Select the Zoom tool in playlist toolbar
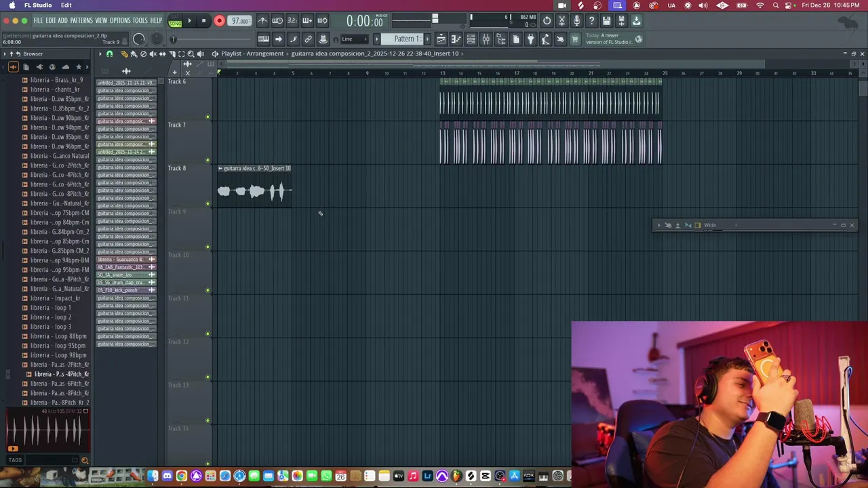The width and height of the screenshot is (868, 488). pos(191,54)
